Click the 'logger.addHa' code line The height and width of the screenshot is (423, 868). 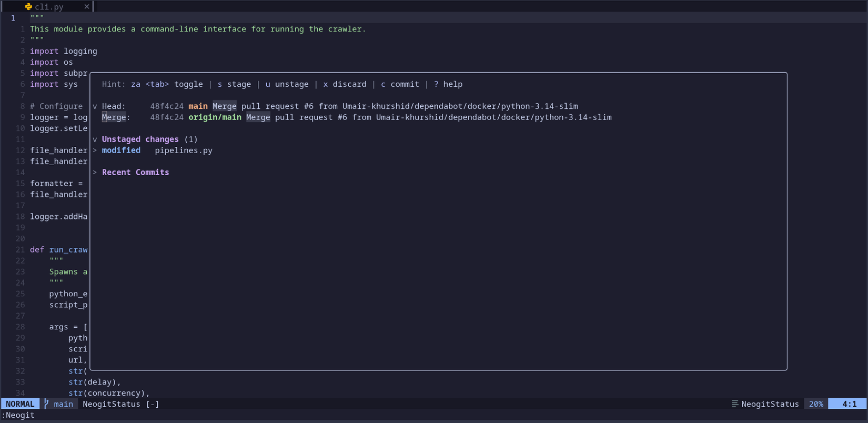point(58,216)
